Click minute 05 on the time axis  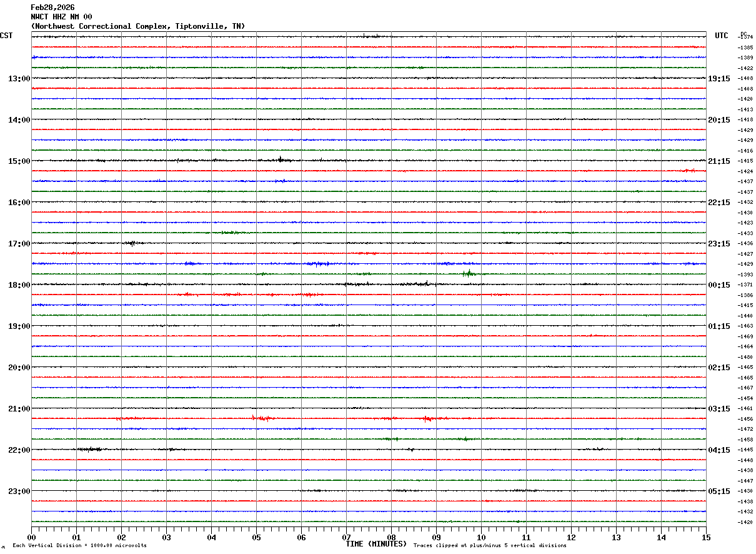click(256, 538)
